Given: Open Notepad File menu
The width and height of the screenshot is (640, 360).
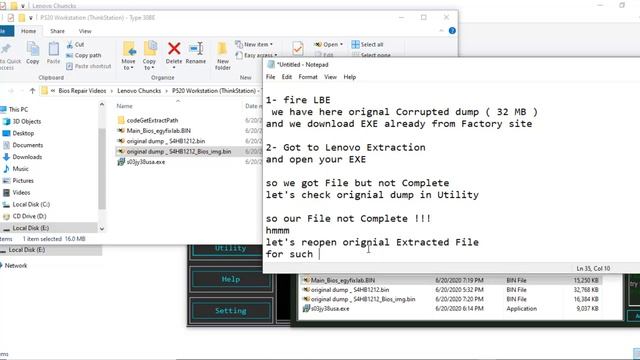Looking at the screenshot, I should coord(270,77).
